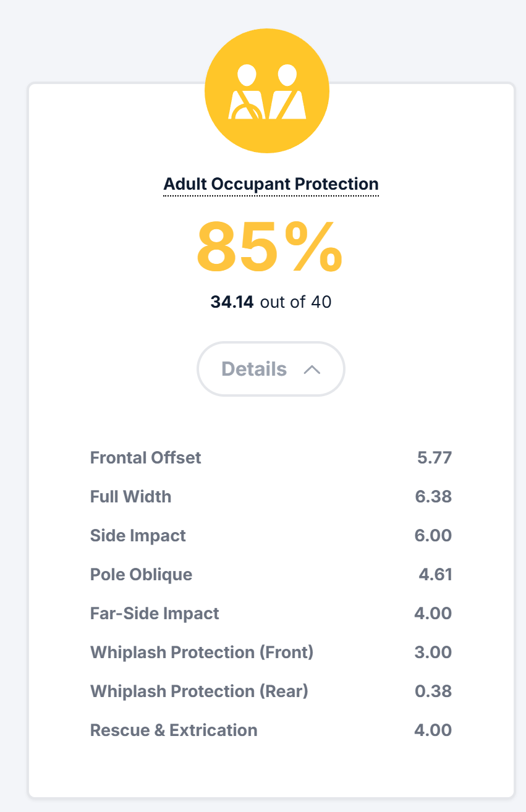Click the Frontal Offset score 5.77
Screen dimensions: 526x812
pos(435,458)
